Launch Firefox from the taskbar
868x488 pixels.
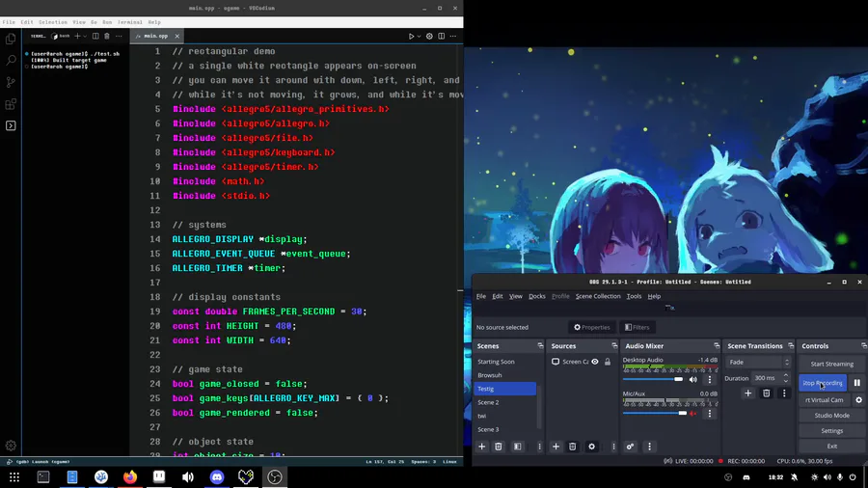tap(130, 477)
